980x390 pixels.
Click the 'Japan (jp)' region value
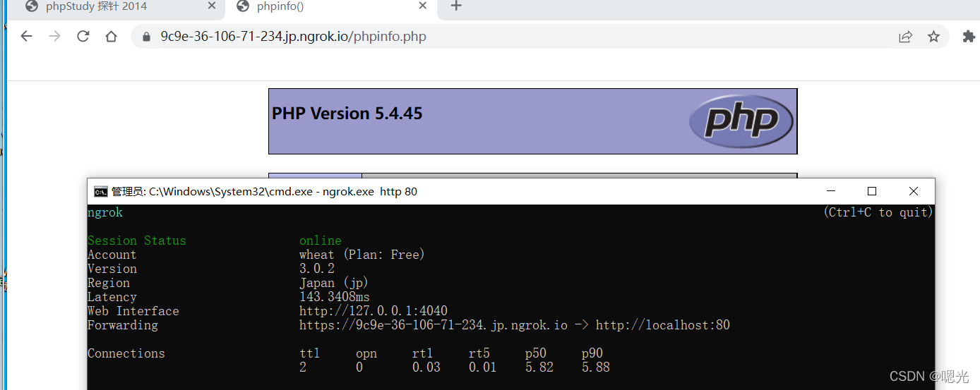335,283
